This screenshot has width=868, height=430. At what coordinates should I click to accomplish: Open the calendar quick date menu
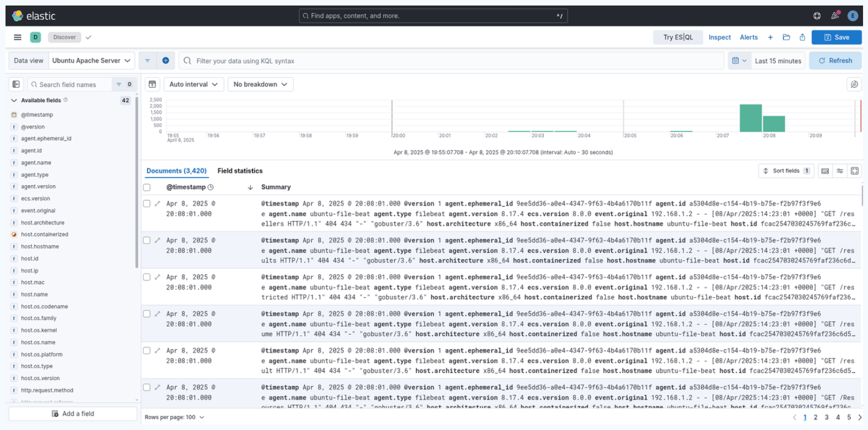[x=739, y=61]
